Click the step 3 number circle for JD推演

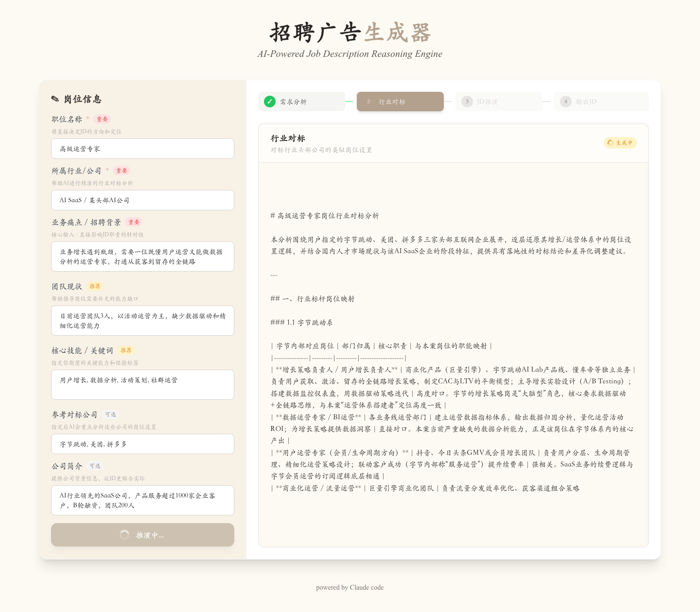[x=467, y=102]
